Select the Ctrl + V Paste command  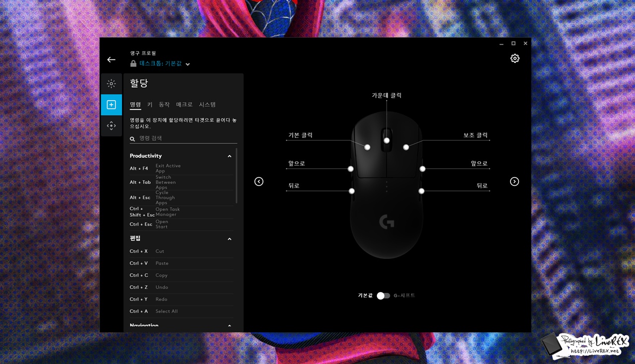point(182,263)
